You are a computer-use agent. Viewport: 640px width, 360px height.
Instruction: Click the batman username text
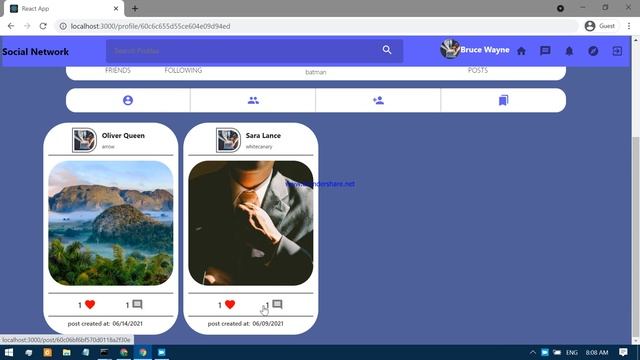(x=316, y=72)
